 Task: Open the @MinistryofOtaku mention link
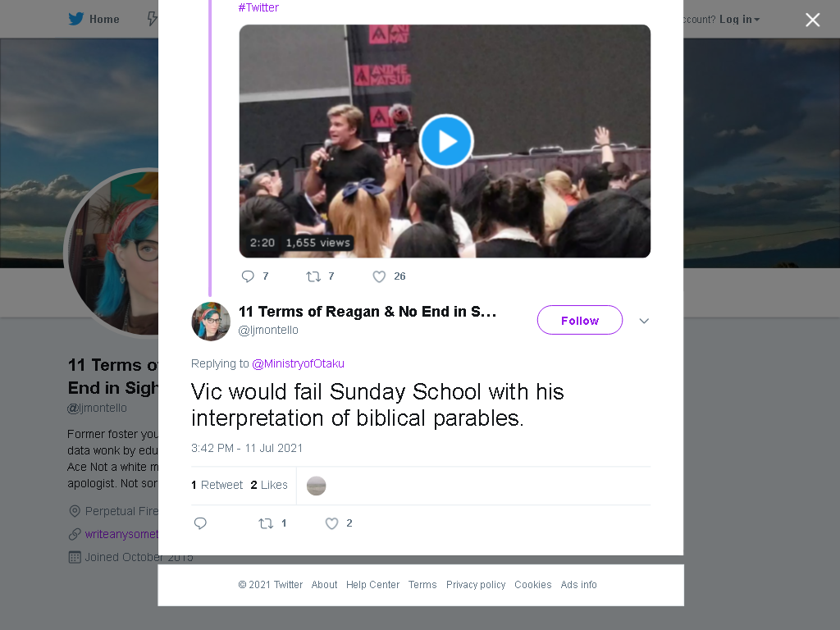[298, 363]
